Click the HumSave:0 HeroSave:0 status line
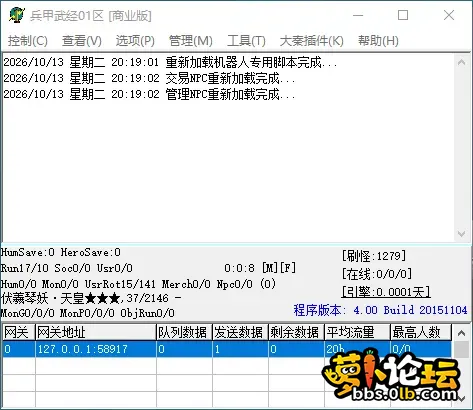This screenshot has height=410, width=473. (x=61, y=252)
